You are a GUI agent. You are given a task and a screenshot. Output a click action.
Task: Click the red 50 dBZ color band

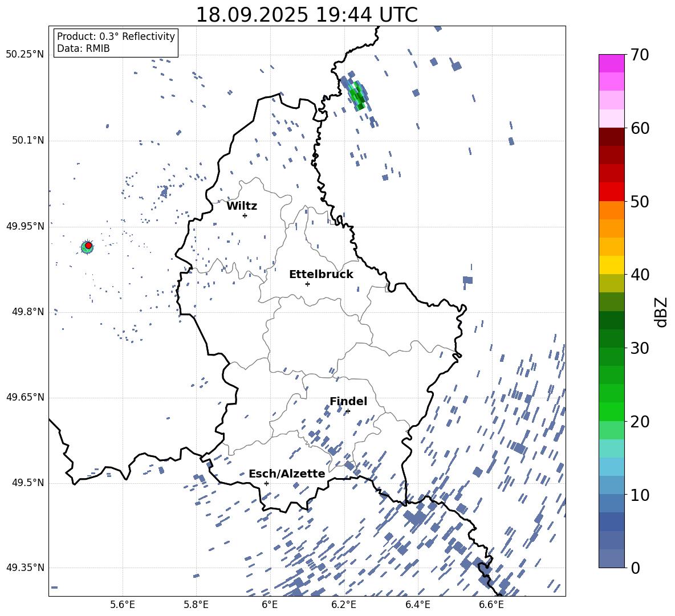point(611,191)
